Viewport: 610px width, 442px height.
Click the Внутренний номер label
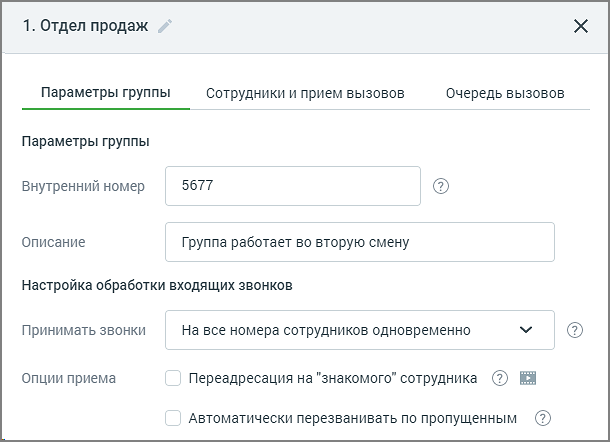coord(83,186)
